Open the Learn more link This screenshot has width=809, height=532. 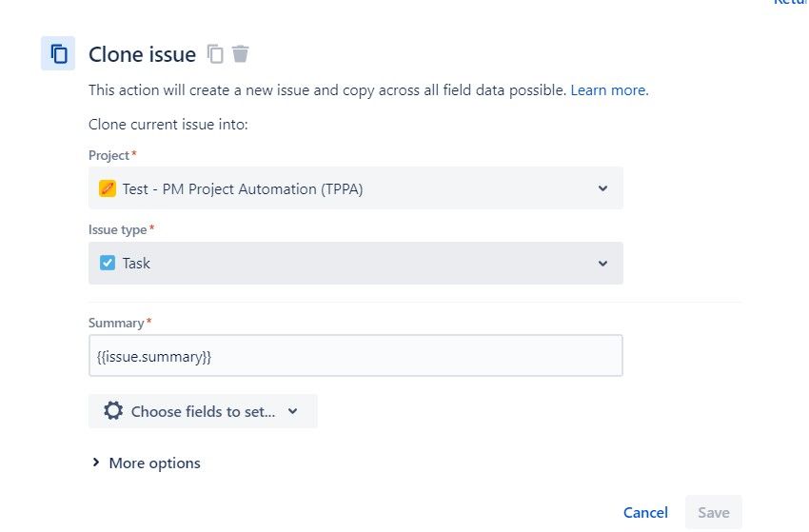click(x=609, y=90)
